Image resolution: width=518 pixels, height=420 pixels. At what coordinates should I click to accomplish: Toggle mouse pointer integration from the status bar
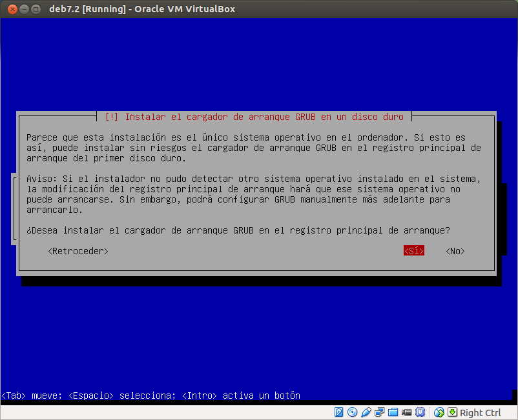click(439, 412)
